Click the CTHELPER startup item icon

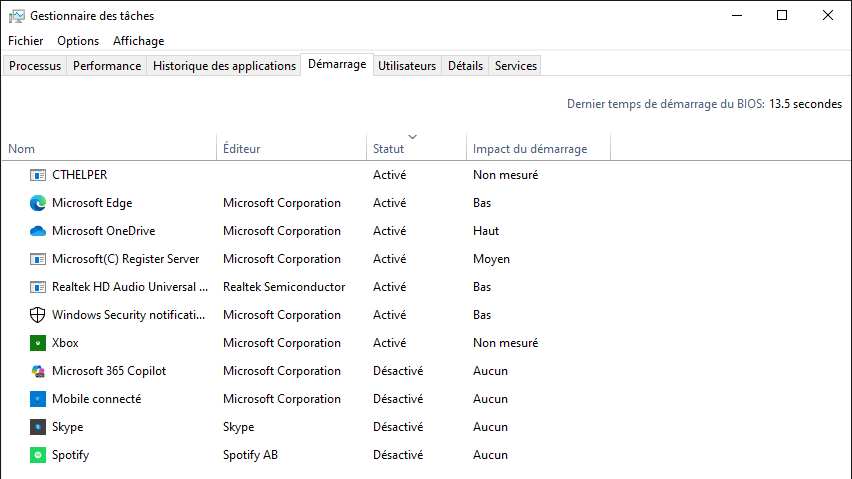point(37,175)
